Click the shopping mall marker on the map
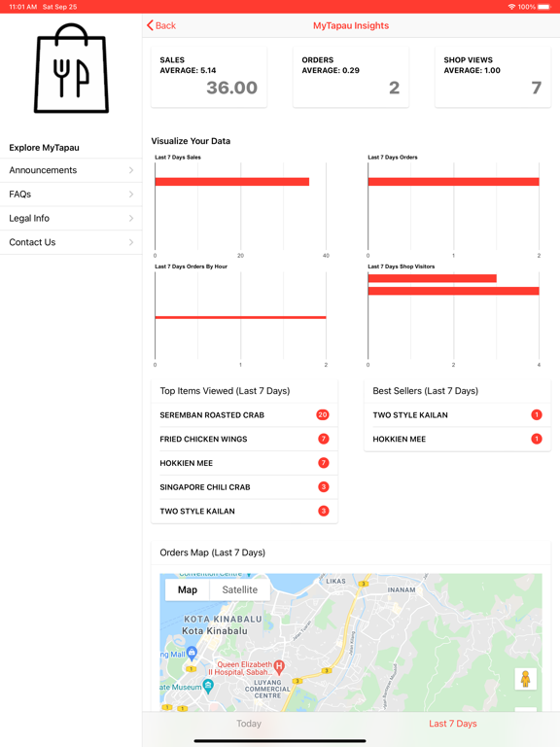This screenshot has width=560, height=747. coord(192,653)
